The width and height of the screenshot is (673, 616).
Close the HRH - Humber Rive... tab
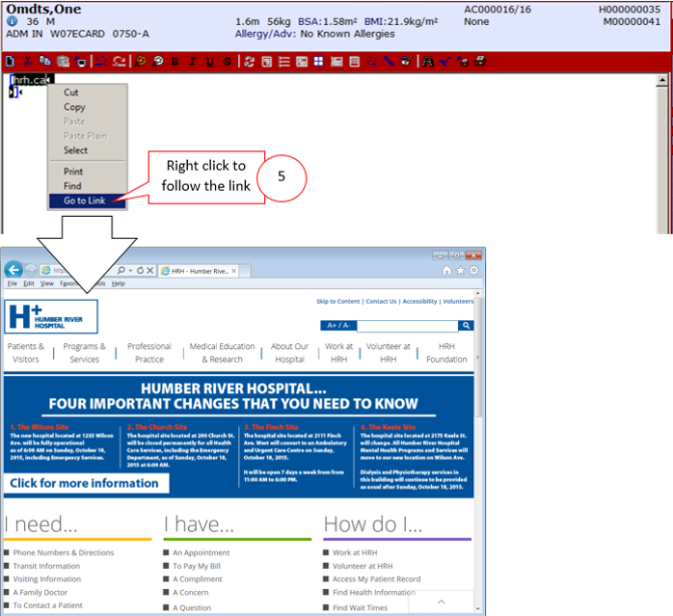(x=234, y=271)
